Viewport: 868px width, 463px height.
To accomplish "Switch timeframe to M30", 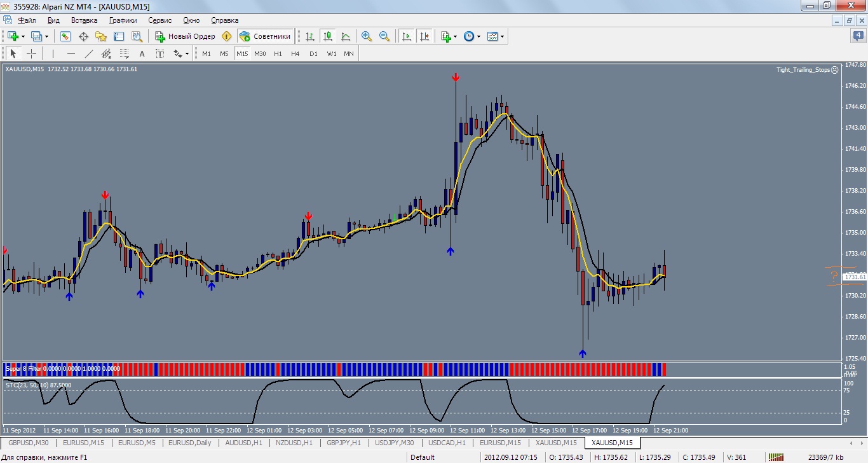I will 260,53.
